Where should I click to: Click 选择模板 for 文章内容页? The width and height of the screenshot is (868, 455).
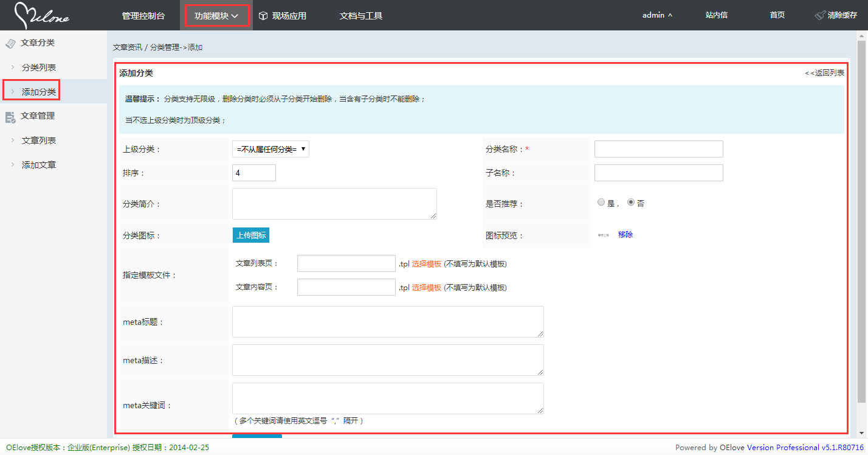tap(427, 288)
